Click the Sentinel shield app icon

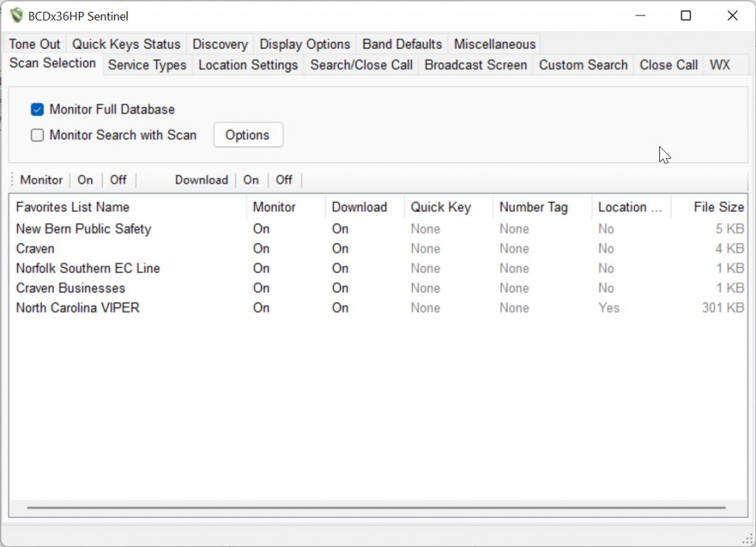[16, 16]
